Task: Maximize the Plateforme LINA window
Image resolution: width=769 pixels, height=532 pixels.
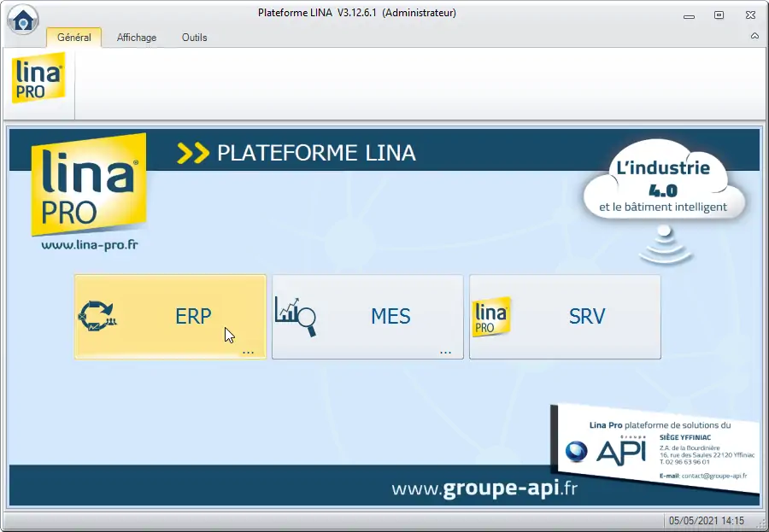Action: [719, 15]
